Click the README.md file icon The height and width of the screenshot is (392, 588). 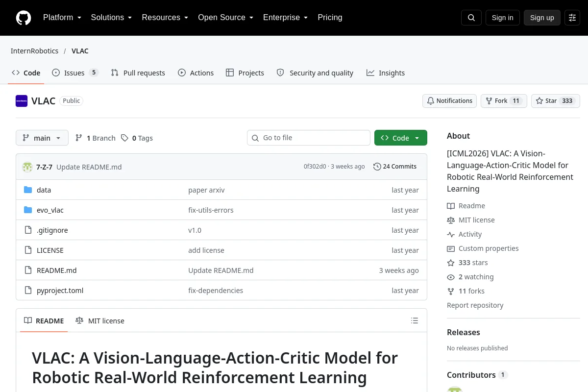[x=28, y=270]
